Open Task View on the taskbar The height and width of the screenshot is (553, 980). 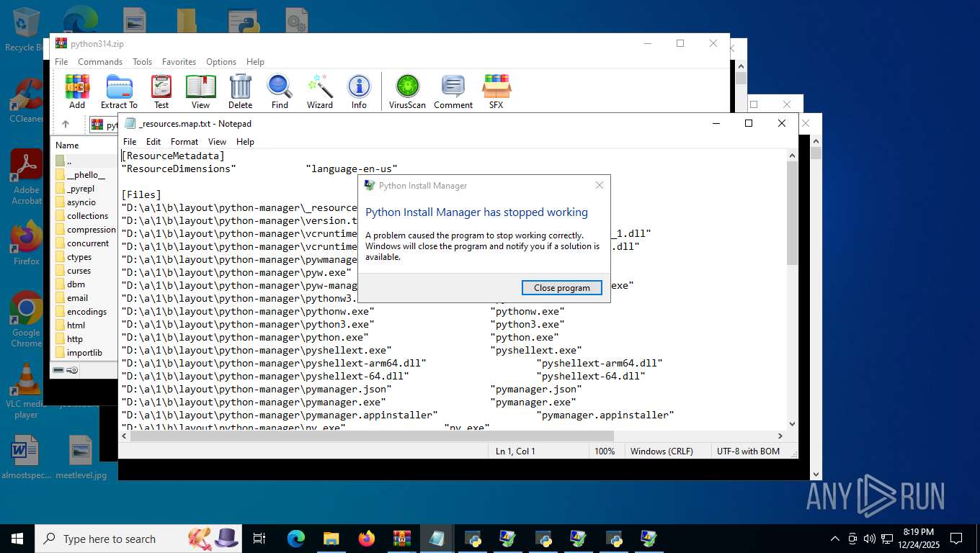click(x=259, y=539)
